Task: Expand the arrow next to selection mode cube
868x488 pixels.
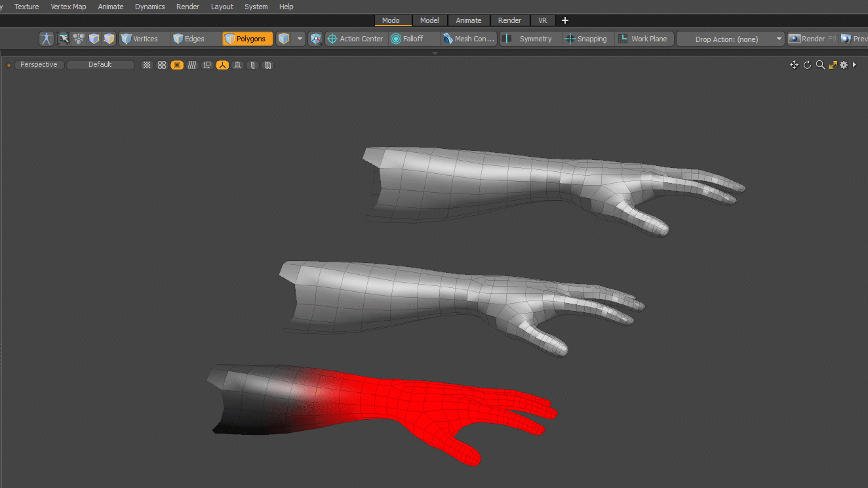Action: (300, 39)
